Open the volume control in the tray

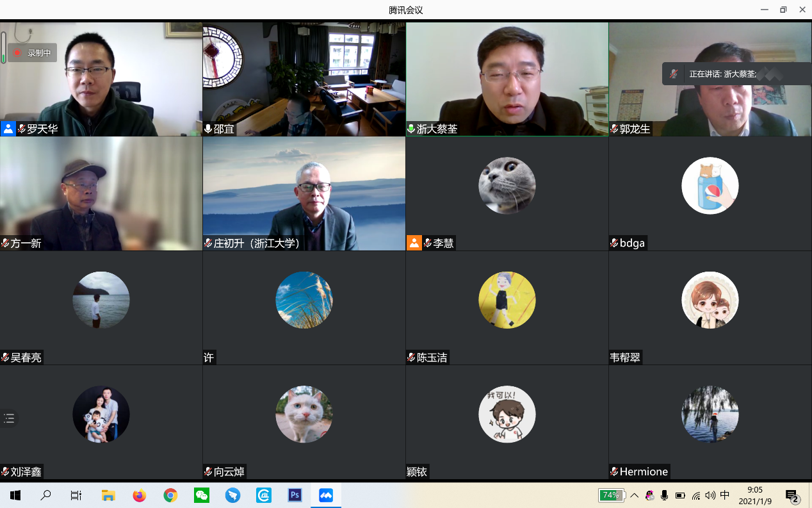click(x=710, y=495)
